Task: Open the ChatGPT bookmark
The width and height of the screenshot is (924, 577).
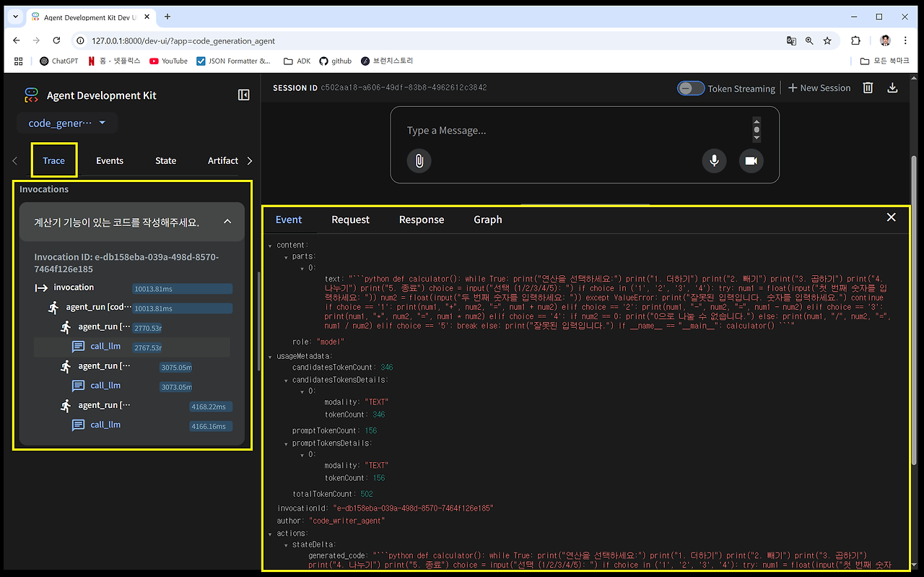Action: [59, 61]
